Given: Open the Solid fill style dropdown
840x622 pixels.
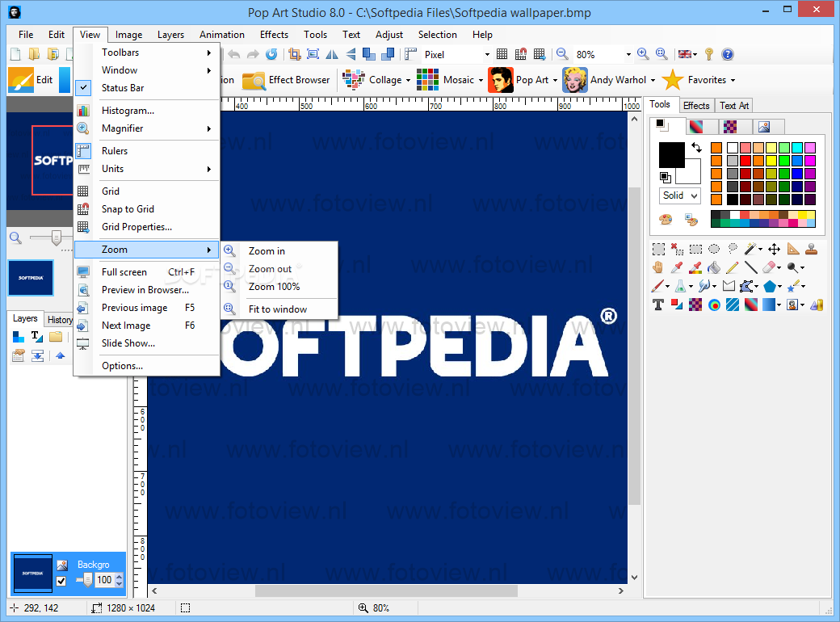Looking at the screenshot, I should click(x=679, y=195).
